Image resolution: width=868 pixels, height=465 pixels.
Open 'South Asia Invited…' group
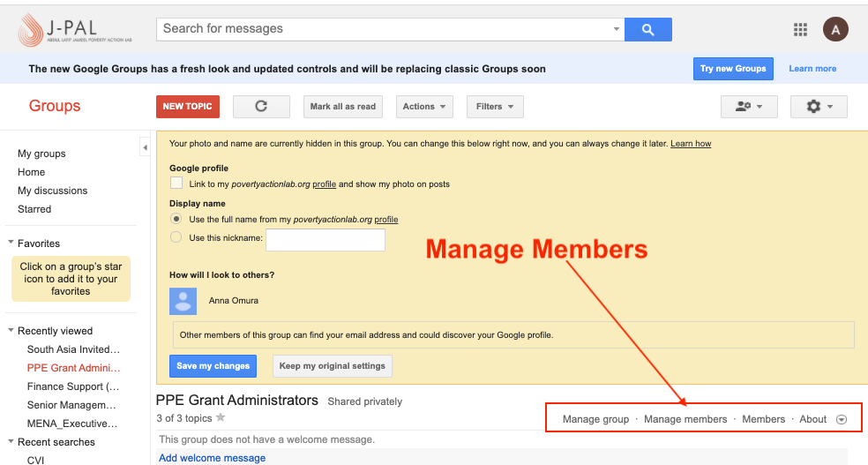73,349
